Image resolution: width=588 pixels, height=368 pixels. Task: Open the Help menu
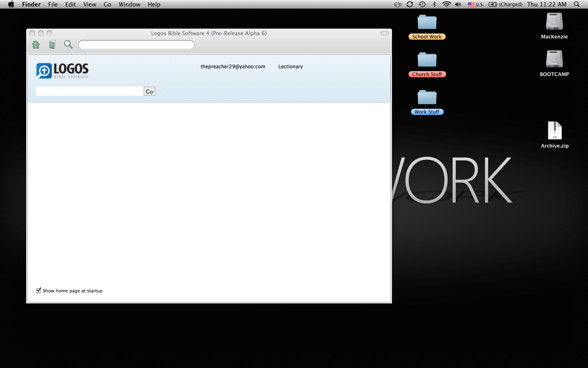click(154, 4)
